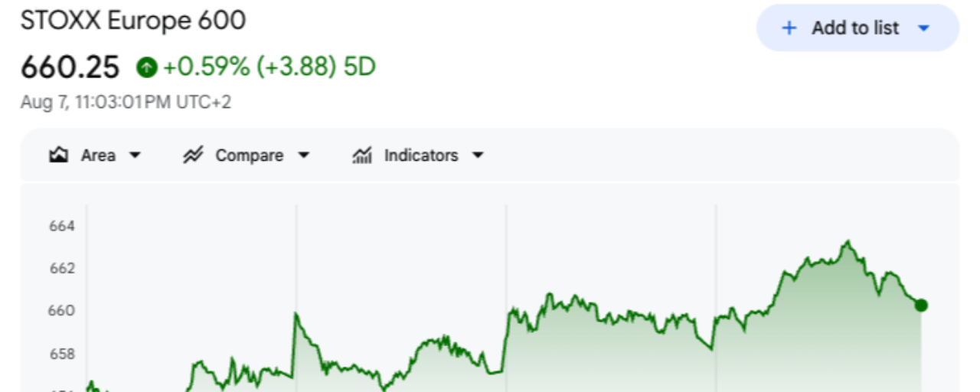This screenshot has height=392, width=980.
Task: Click the Aug 7 timestamp text
Action: point(126,102)
